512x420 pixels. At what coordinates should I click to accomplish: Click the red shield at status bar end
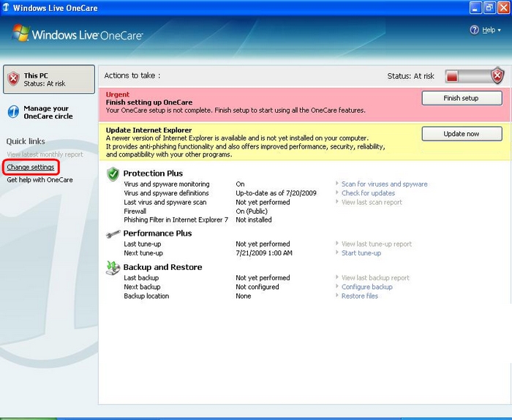[497, 76]
